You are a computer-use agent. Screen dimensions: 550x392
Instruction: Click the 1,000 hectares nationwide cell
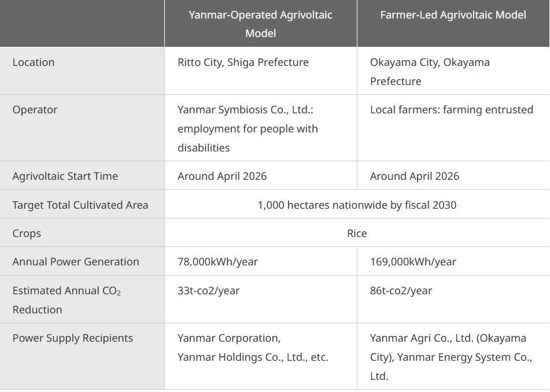coord(357,205)
